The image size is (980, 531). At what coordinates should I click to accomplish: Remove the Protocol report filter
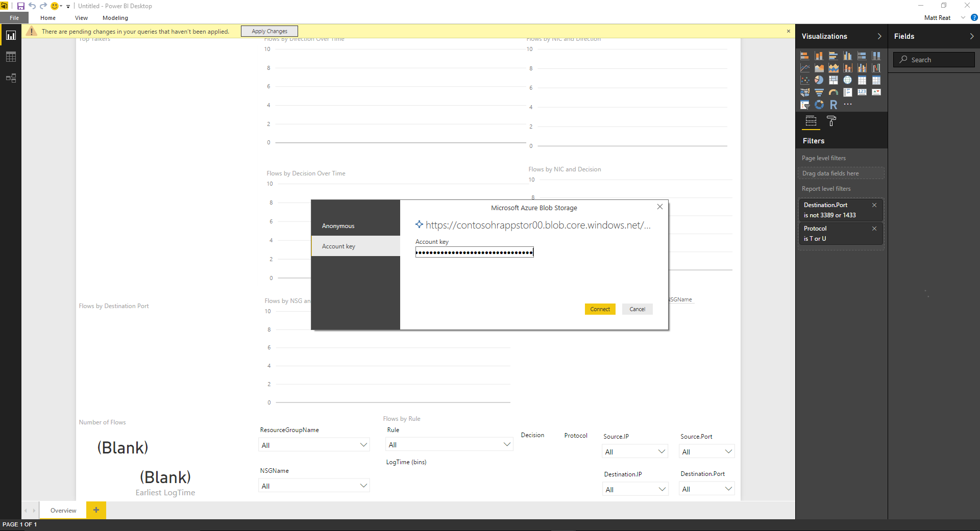874,229
